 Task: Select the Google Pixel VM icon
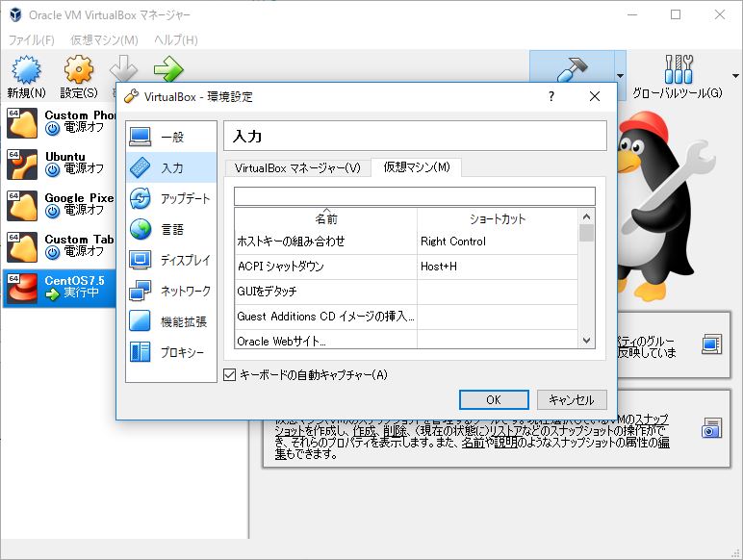click(22, 206)
